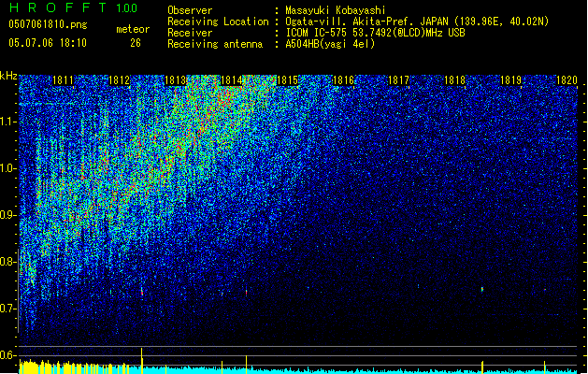Click the meteor count value 26
Image resolution: width=588 pixels, height=374 pixels.
coord(136,43)
